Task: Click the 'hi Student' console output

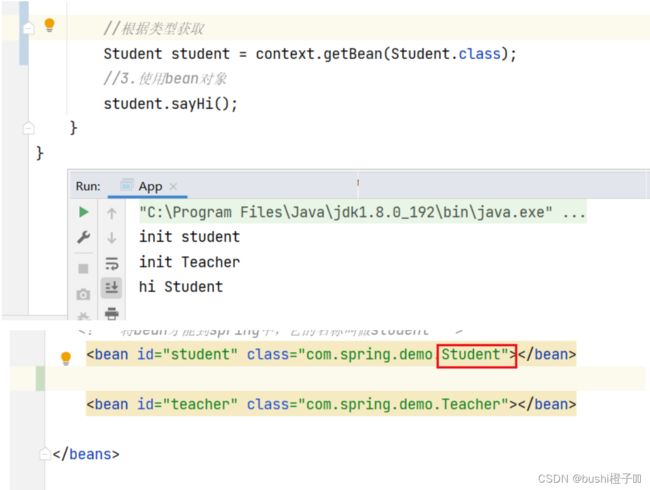Action: (181, 287)
